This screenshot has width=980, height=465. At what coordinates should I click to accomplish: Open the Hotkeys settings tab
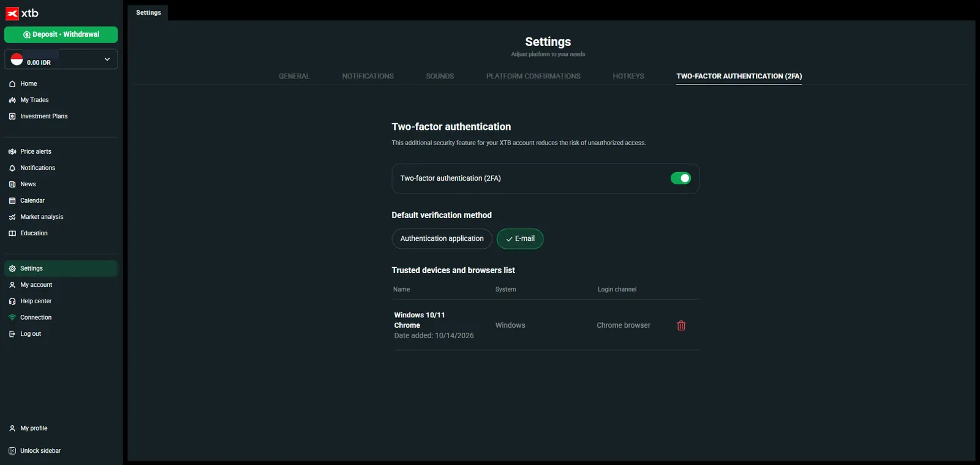click(628, 76)
